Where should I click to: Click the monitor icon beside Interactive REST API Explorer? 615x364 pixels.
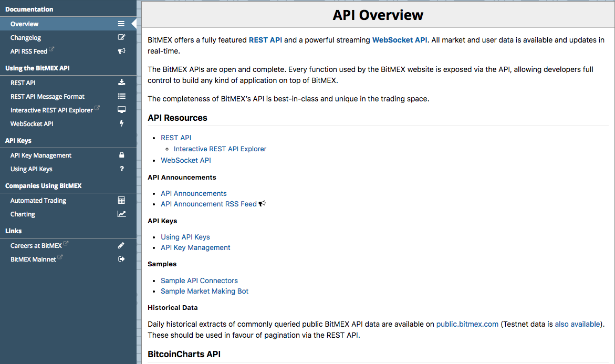[122, 110]
